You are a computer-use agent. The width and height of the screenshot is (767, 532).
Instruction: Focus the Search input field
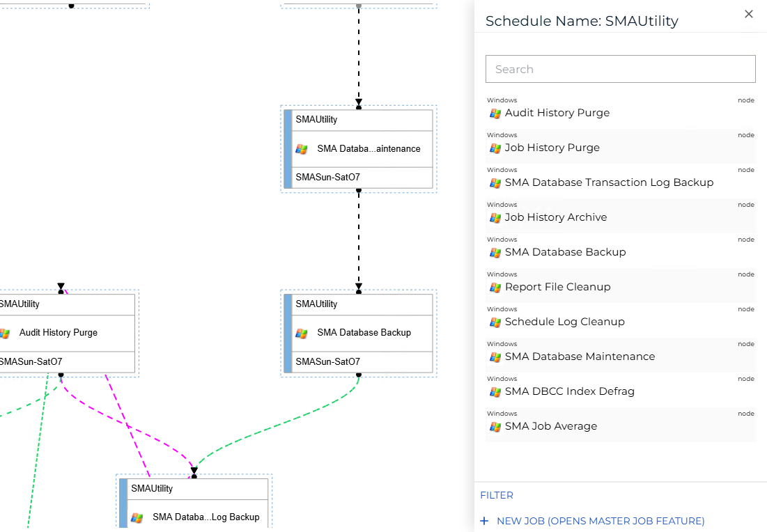[620, 69]
